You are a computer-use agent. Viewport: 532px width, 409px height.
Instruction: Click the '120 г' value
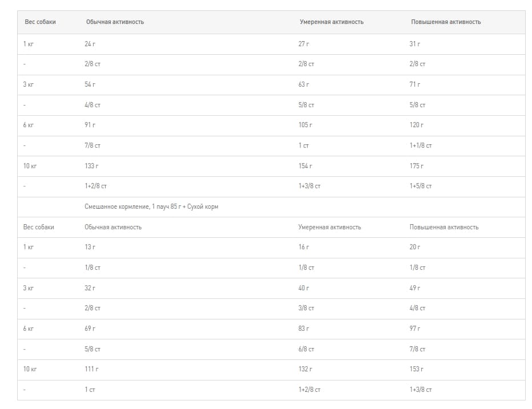click(x=417, y=125)
